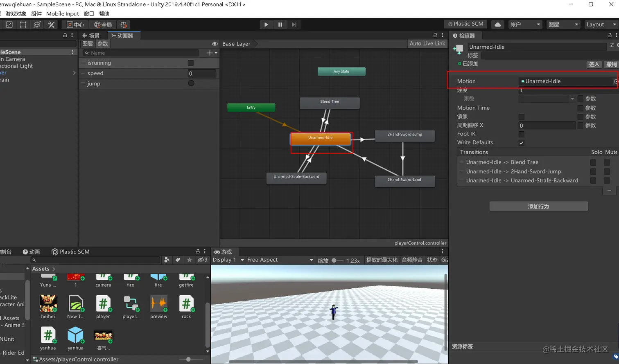Click the favorites star icon in Project
This screenshot has width=619, height=364.
pyautogui.click(x=189, y=260)
